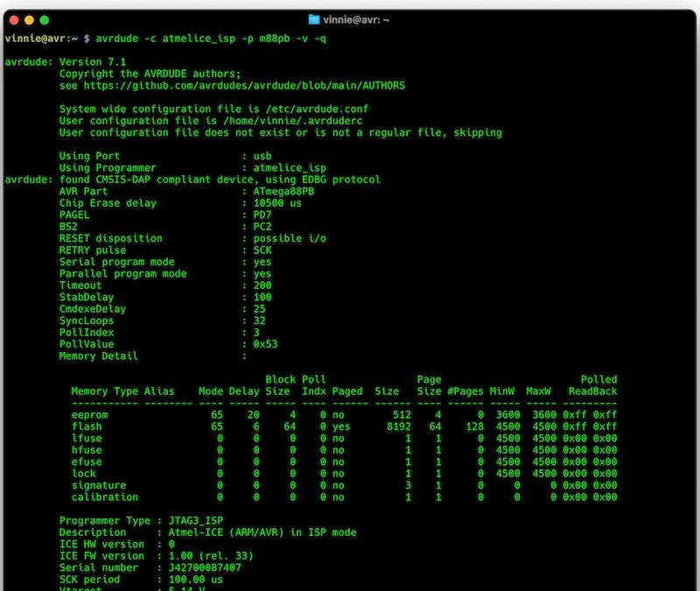
Task: Click the flash paged value yes
Action: 341,426
